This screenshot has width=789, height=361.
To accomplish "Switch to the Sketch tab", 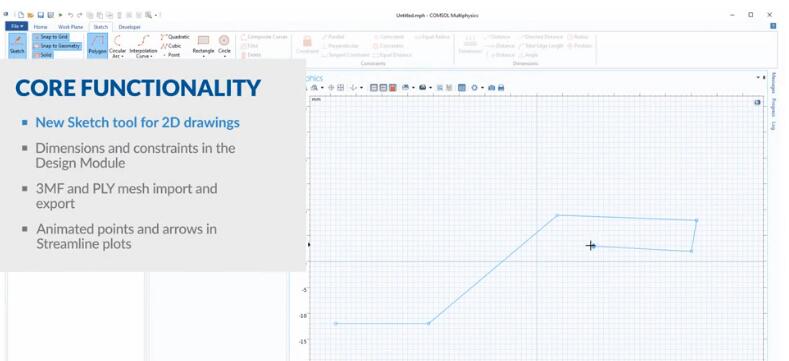I will tap(101, 27).
